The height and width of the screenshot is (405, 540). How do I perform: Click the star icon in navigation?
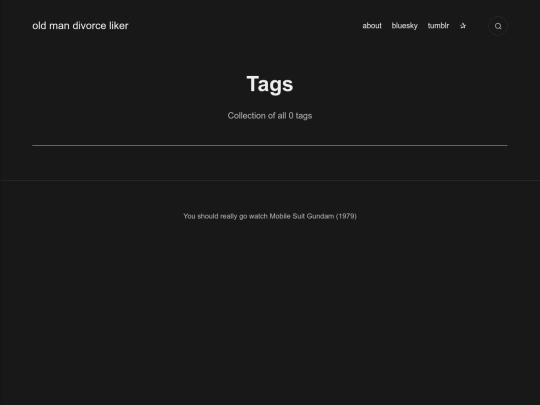tap(463, 26)
